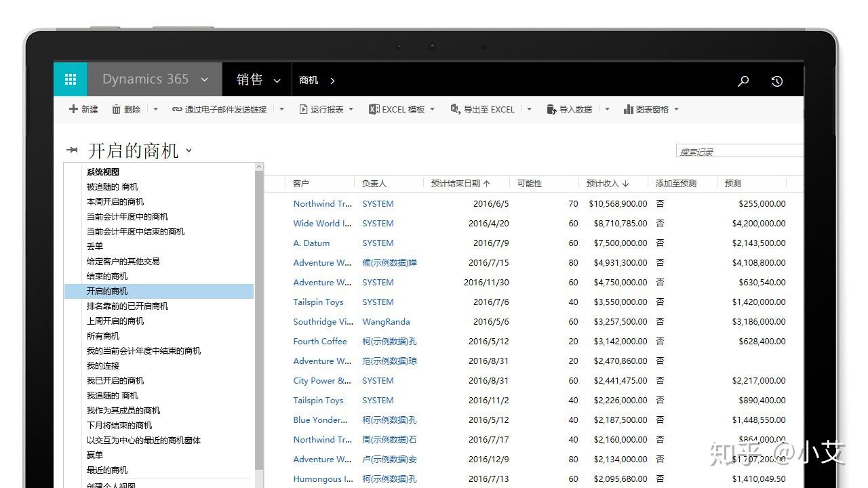Open the recent items clock icon
This screenshot has width=868, height=488.
(776, 80)
